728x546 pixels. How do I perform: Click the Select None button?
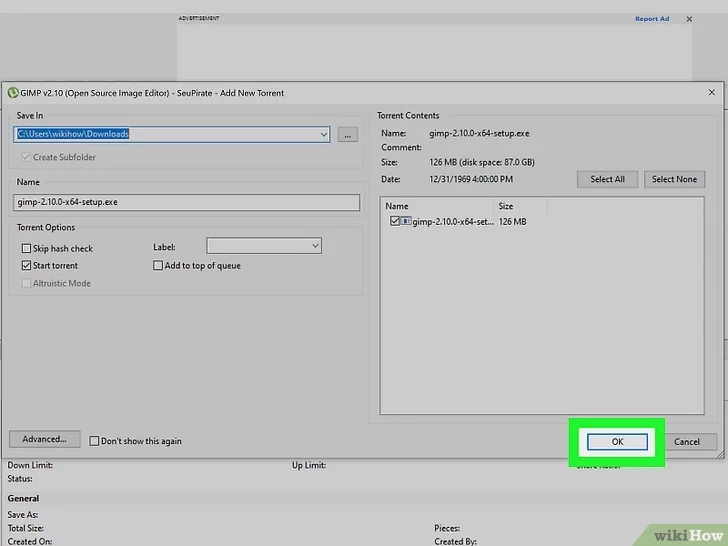click(674, 179)
